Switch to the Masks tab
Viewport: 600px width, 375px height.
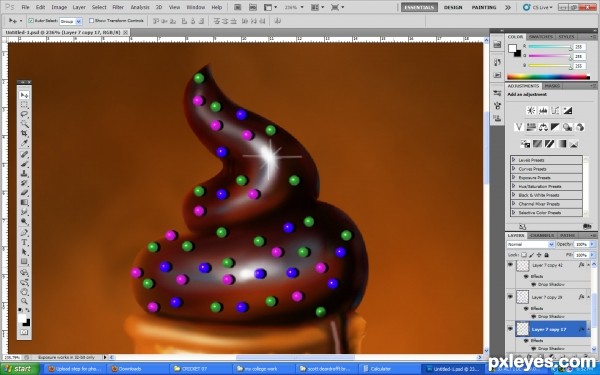point(552,86)
